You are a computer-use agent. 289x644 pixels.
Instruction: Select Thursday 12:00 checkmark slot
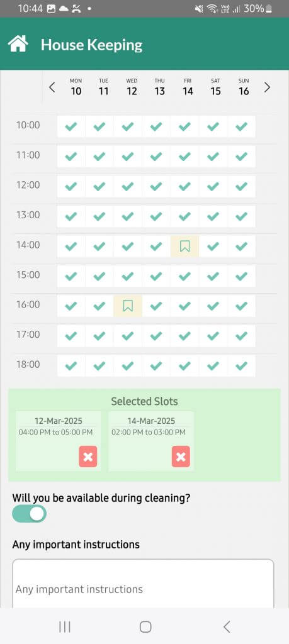156,186
